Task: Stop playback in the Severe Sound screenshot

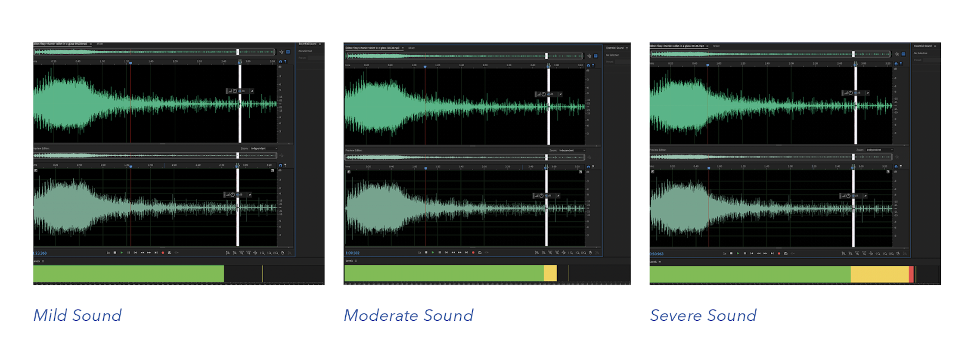Action: point(731,254)
